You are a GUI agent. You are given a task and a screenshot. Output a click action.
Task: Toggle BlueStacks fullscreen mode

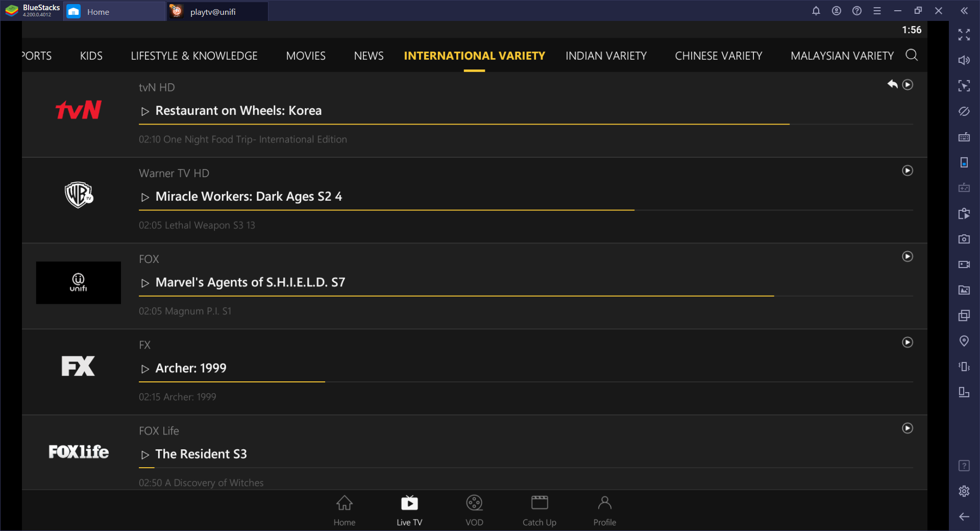point(964,35)
